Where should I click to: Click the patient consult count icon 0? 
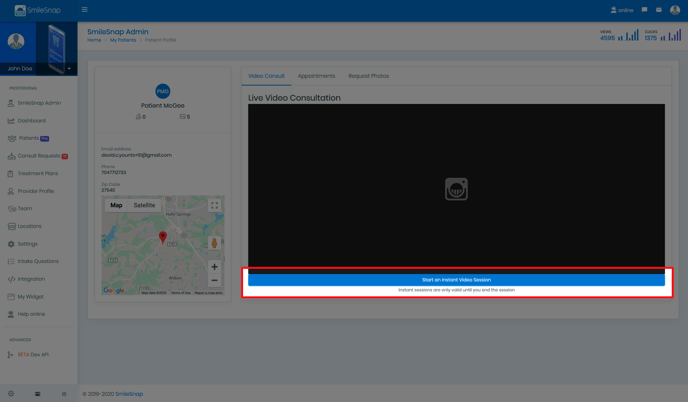pos(140,117)
